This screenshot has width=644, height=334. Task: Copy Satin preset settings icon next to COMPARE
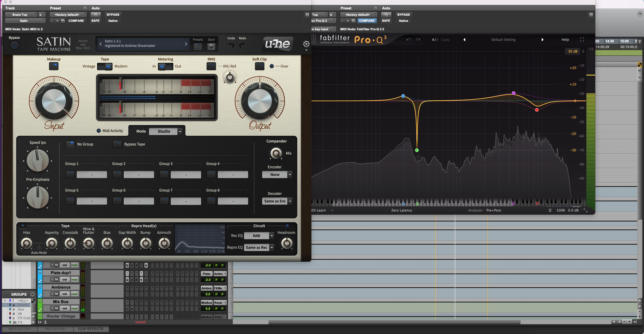[63, 21]
